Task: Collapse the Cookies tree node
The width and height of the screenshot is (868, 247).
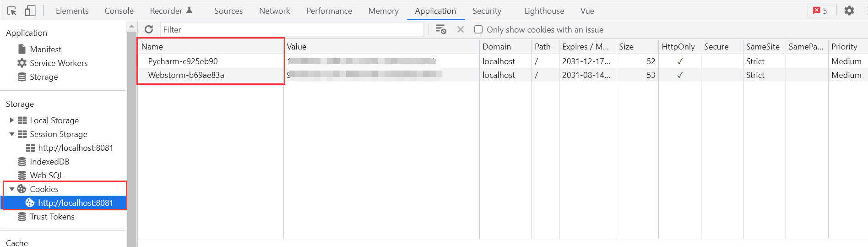Action: (x=11, y=189)
